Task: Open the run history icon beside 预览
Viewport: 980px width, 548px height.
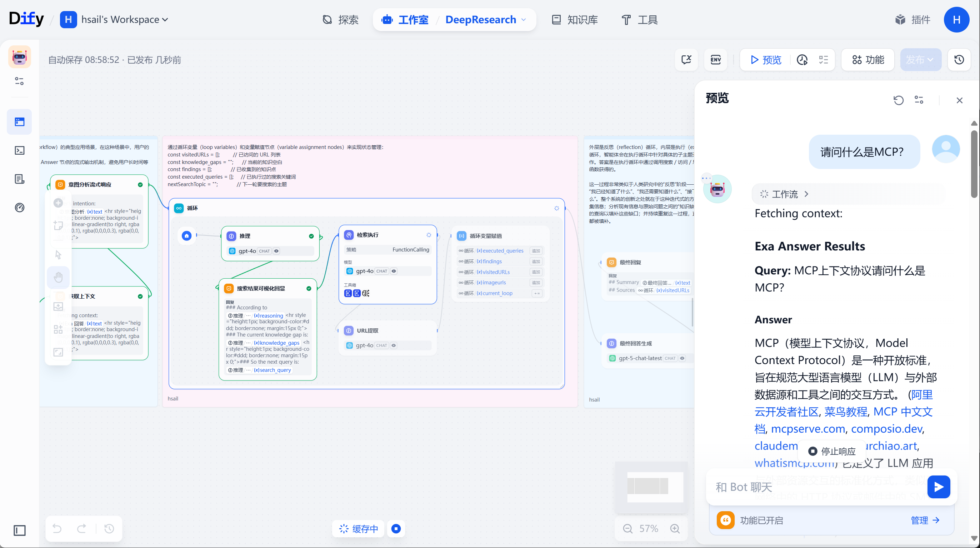Action: point(802,60)
